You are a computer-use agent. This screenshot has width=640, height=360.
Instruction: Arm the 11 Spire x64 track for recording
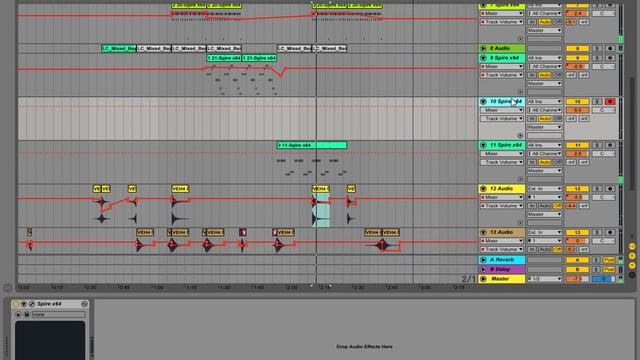(610, 145)
